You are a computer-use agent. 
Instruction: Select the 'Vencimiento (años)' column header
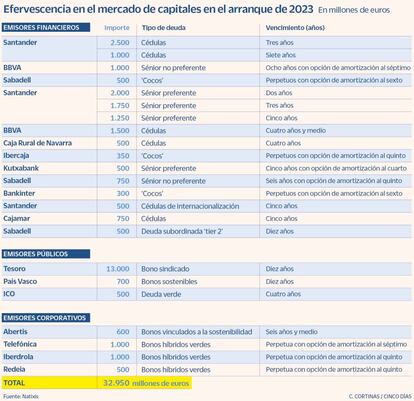pyautogui.click(x=295, y=28)
